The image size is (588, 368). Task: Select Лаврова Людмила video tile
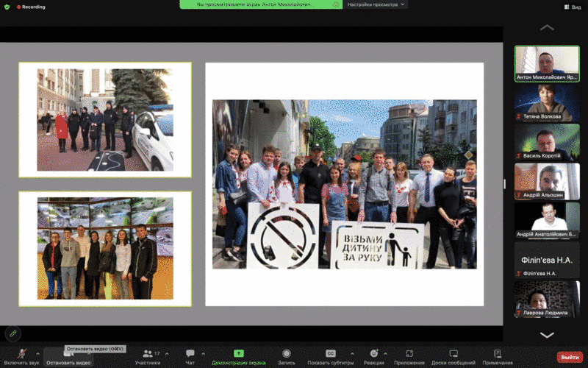point(547,299)
